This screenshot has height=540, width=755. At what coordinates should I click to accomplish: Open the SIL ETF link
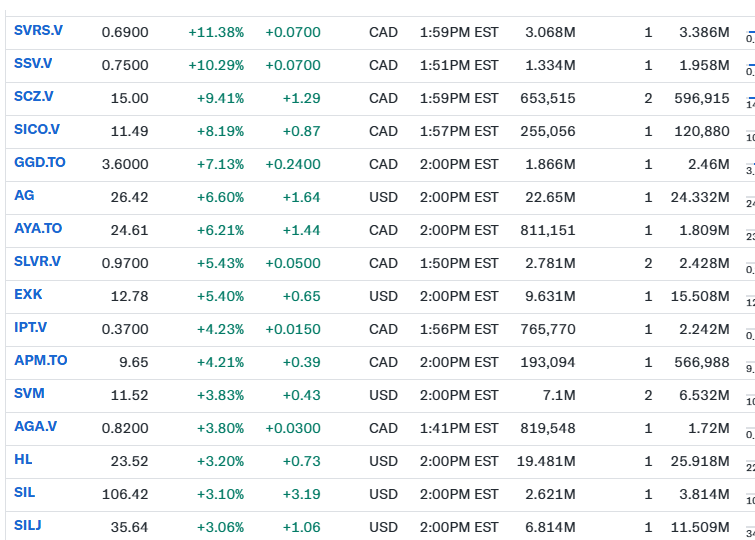(x=25, y=493)
